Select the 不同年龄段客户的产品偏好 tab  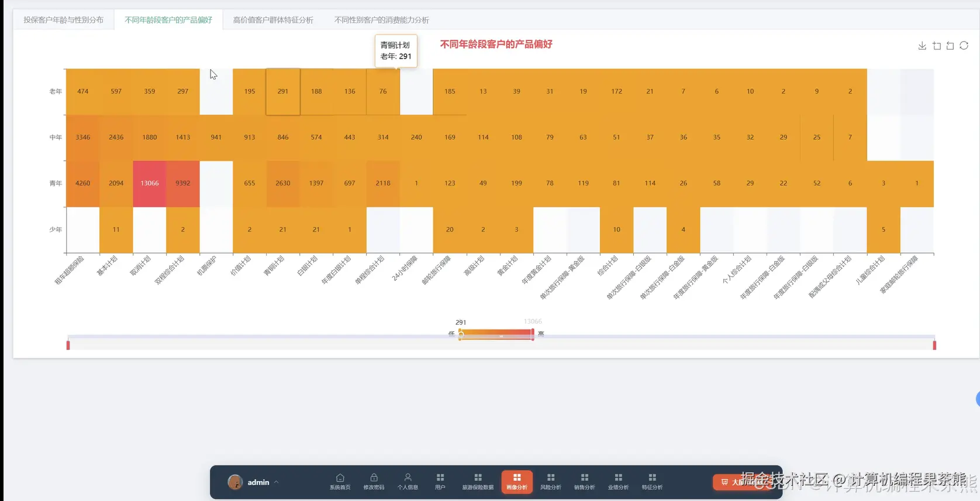coord(168,20)
